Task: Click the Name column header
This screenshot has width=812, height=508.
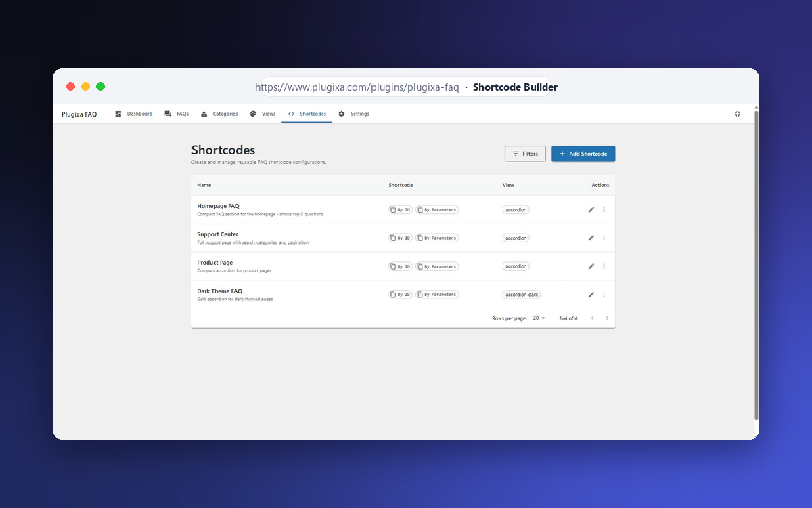Action: tap(204, 185)
